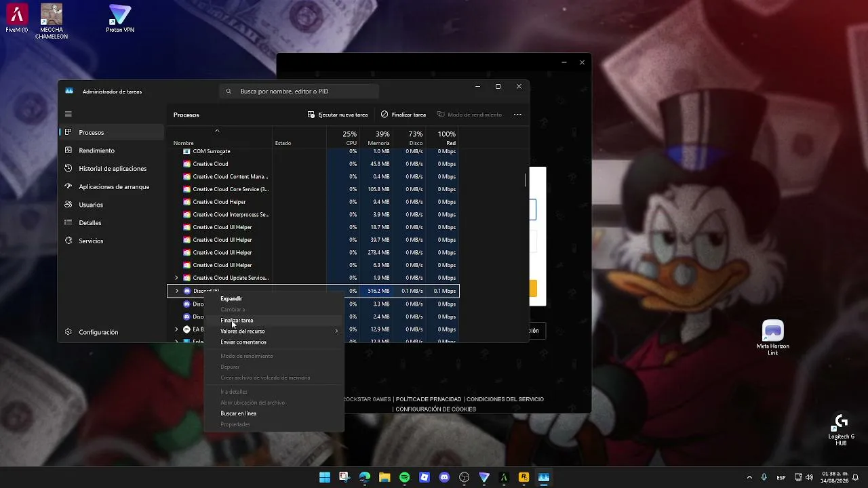The image size is (868, 488).
Task: Open the Rendimiento page in the sidebar
Action: coord(112,150)
